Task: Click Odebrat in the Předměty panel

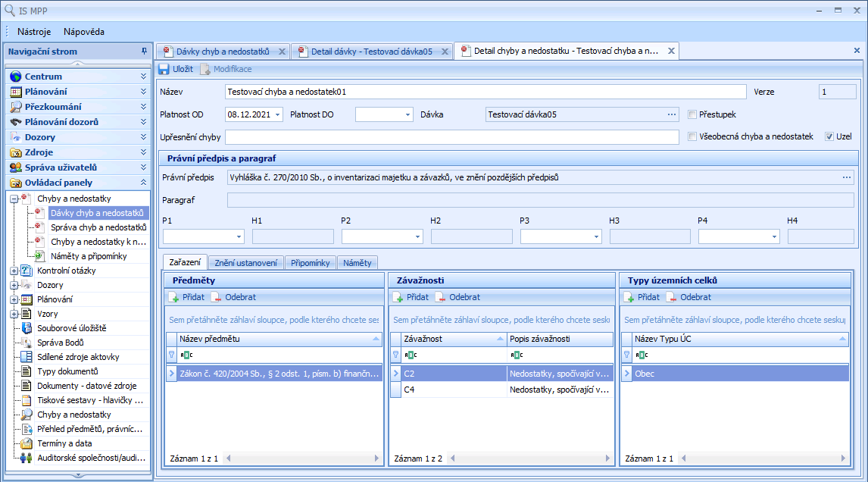Action: pyautogui.click(x=234, y=298)
